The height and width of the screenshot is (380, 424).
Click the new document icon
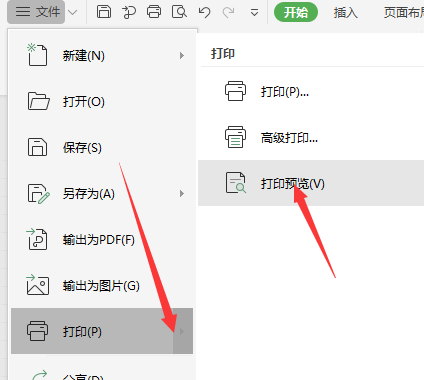(x=37, y=55)
